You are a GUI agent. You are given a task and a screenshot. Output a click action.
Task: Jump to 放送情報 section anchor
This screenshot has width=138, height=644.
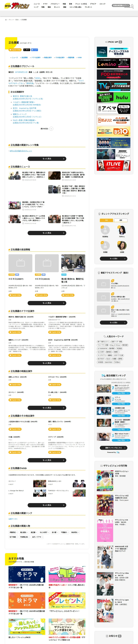(x=24, y=58)
